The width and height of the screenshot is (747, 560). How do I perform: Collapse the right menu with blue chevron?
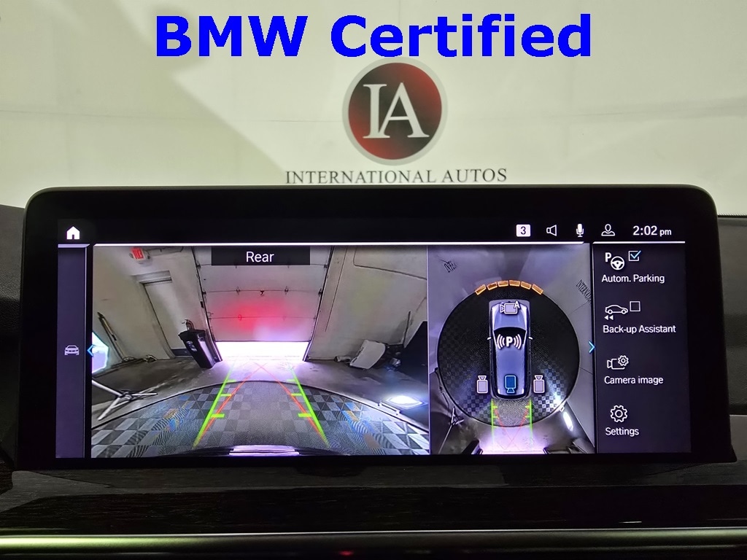tap(592, 348)
